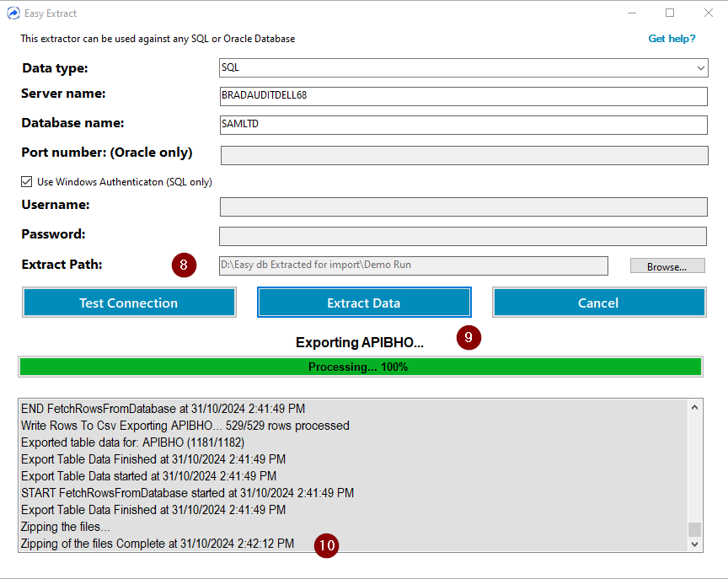Maximize the Easy Extract window
The image size is (728, 579).
click(x=670, y=13)
